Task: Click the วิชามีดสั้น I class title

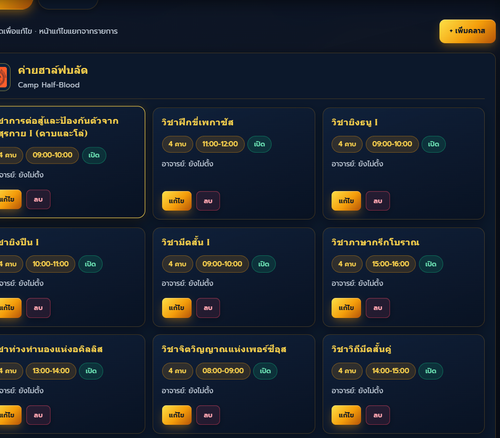Action: pos(185,242)
